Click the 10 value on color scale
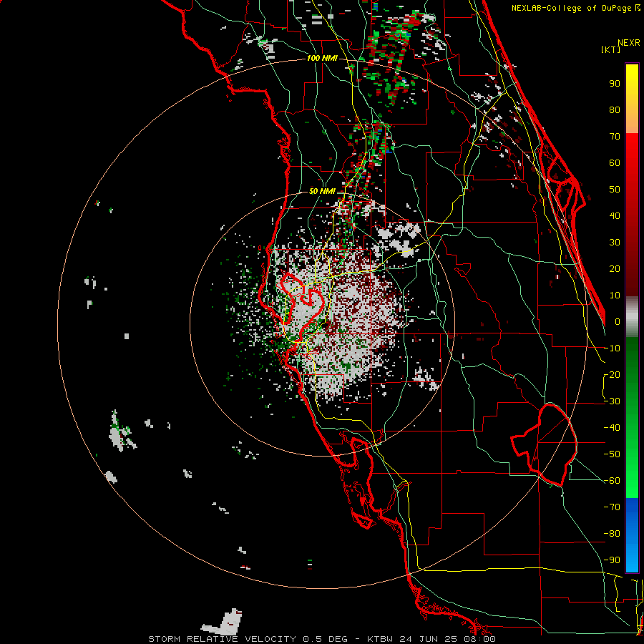The height and width of the screenshot is (644, 644). coord(615,296)
